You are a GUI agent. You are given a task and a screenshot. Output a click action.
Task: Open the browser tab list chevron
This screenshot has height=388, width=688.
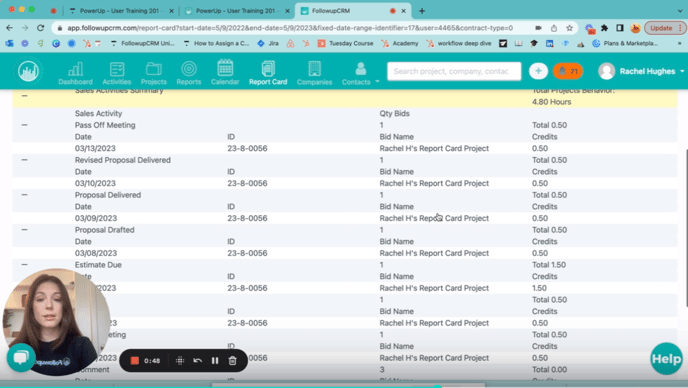click(680, 11)
